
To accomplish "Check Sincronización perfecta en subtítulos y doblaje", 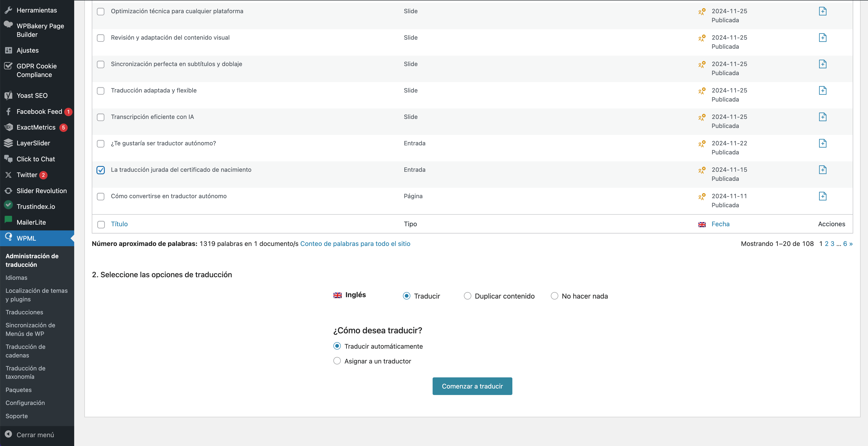I will click(x=101, y=64).
